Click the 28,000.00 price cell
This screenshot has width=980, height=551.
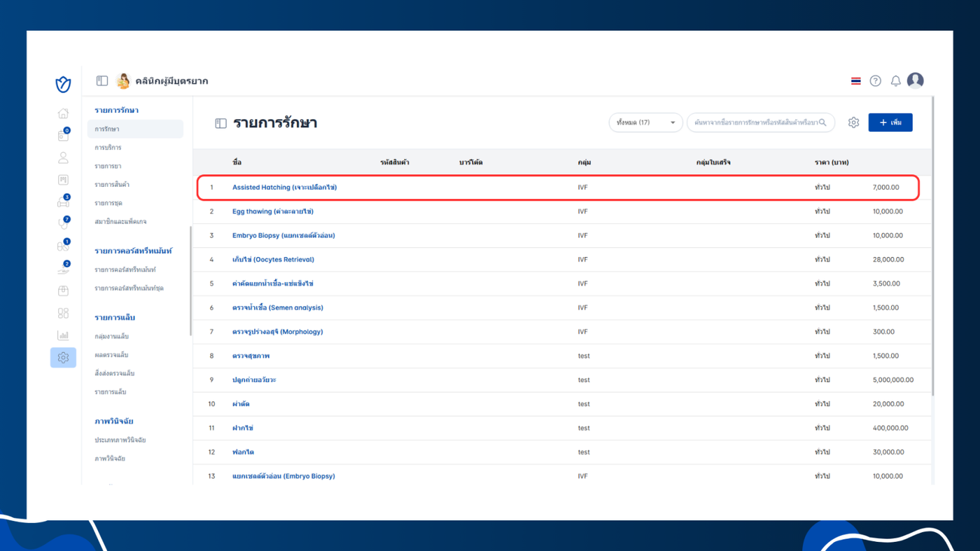pyautogui.click(x=888, y=260)
